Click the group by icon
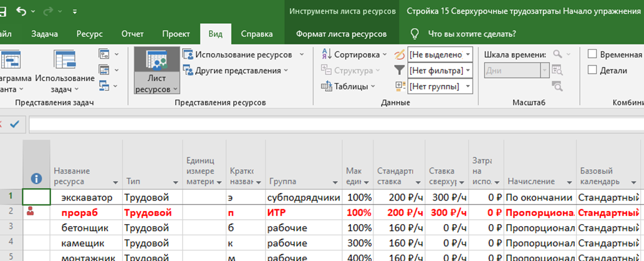 (399, 86)
